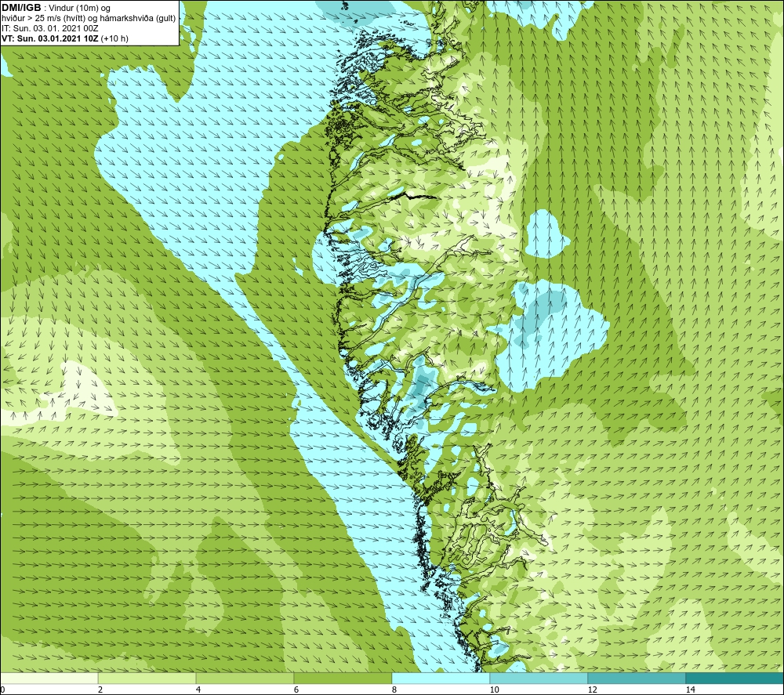The height and width of the screenshot is (695, 784).
Task: Select the palest 0–2 color scale segment
Action: point(49,678)
